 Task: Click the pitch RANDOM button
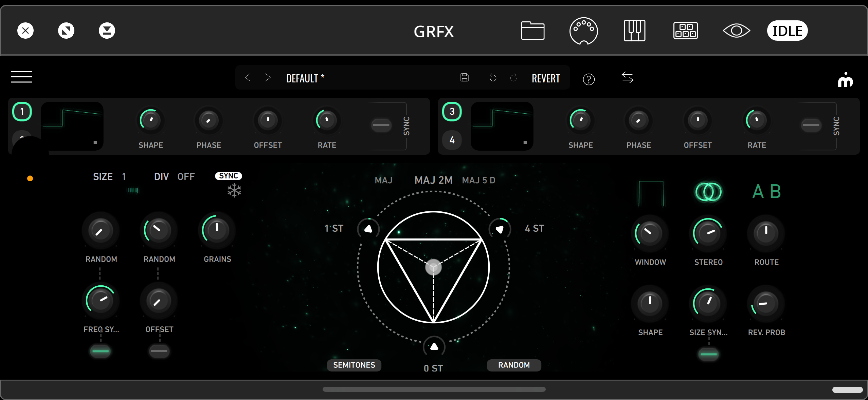pyautogui.click(x=514, y=365)
